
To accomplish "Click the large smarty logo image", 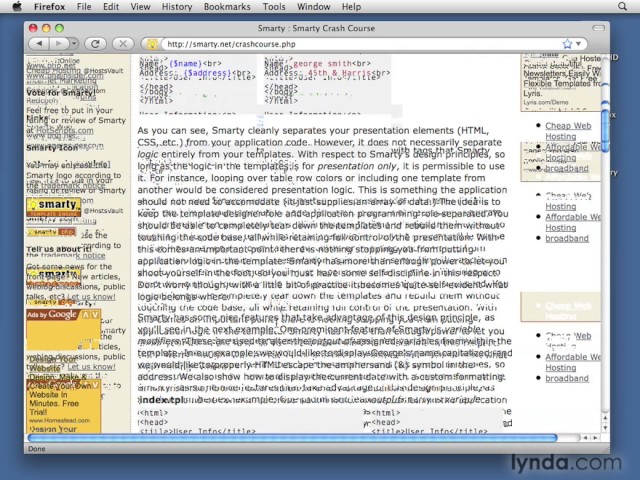I will [x=53, y=206].
